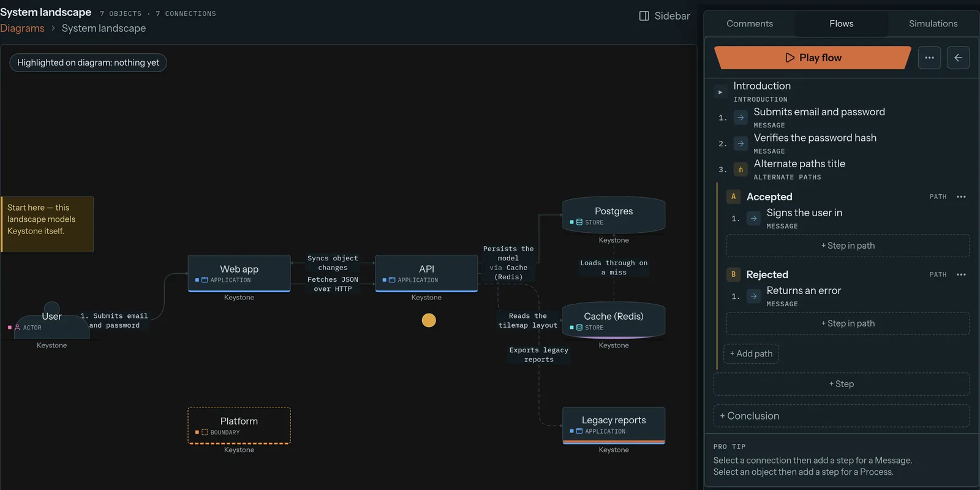Select the 'Exports legacy reports' connection label
The height and width of the screenshot is (490, 980).
point(539,355)
